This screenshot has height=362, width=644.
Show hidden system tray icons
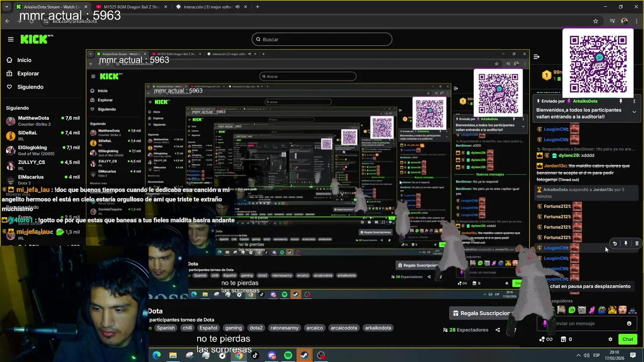click(578, 355)
